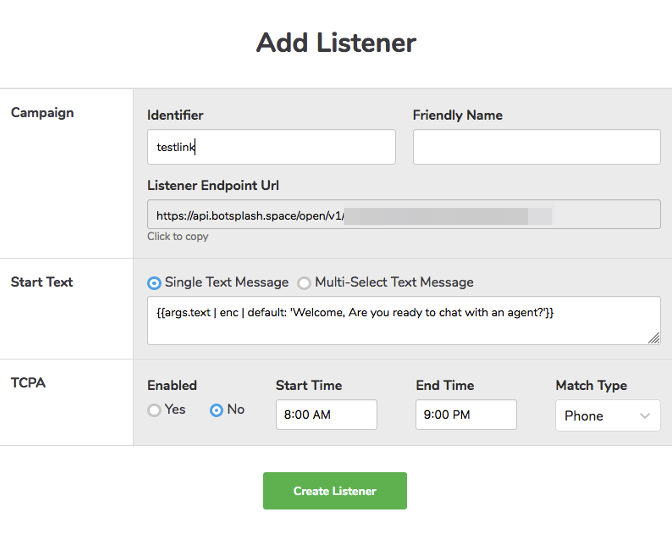The height and width of the screenshot is (546, 672).
Task: Select Single Text Message radio option
Action: 154,283
